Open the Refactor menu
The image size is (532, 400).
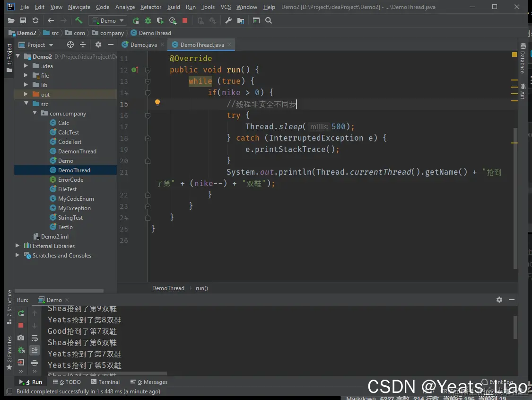[x=151, y=7]
